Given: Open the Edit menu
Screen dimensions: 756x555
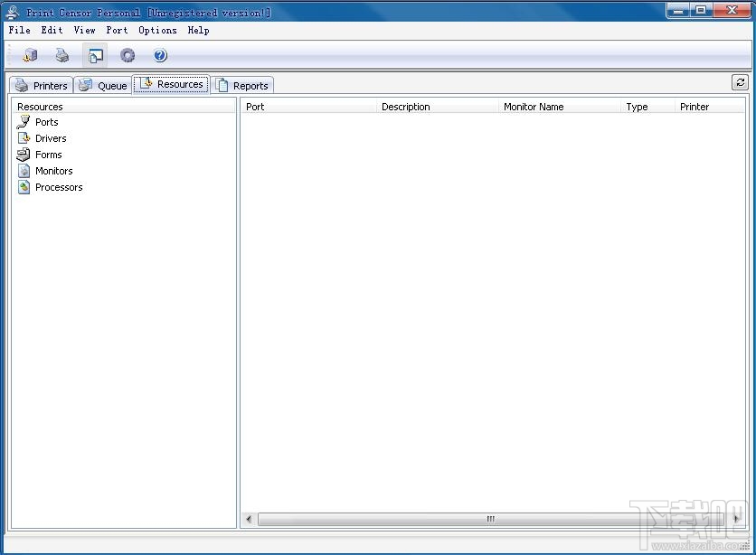Looking at the screenshot, I should coord(52,30).
